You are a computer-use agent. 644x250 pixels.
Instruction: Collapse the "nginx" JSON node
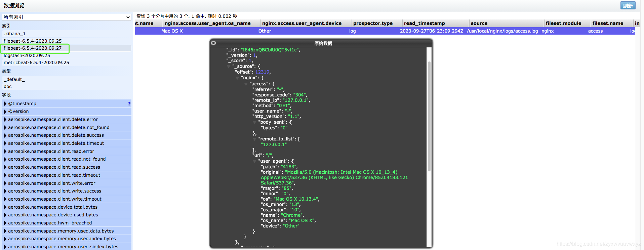237,78
